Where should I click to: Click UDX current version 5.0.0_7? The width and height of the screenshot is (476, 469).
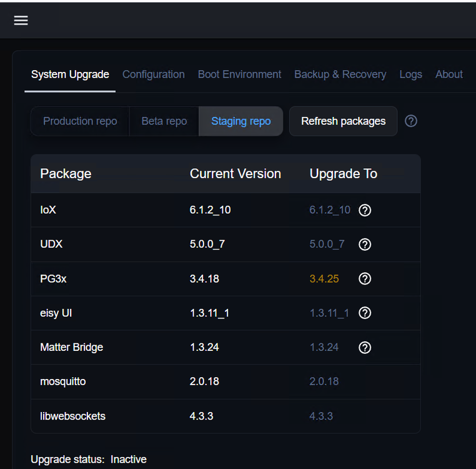click(207, 244)
